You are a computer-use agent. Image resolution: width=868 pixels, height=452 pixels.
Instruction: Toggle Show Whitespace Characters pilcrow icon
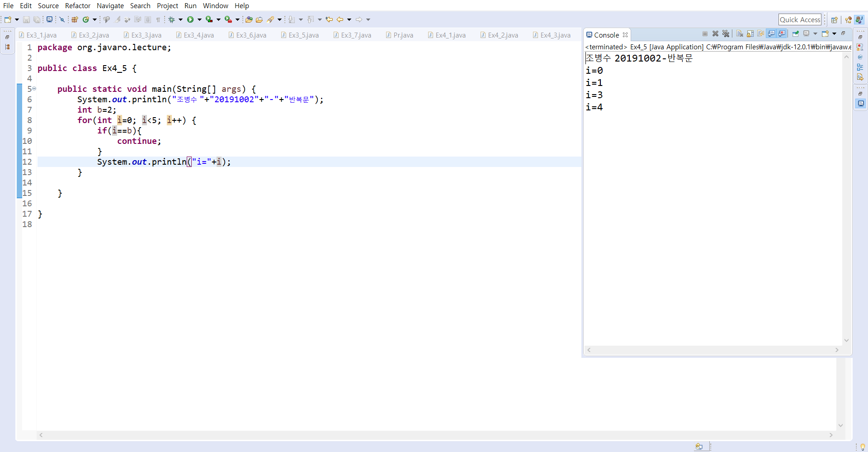(x=158, y=19)
